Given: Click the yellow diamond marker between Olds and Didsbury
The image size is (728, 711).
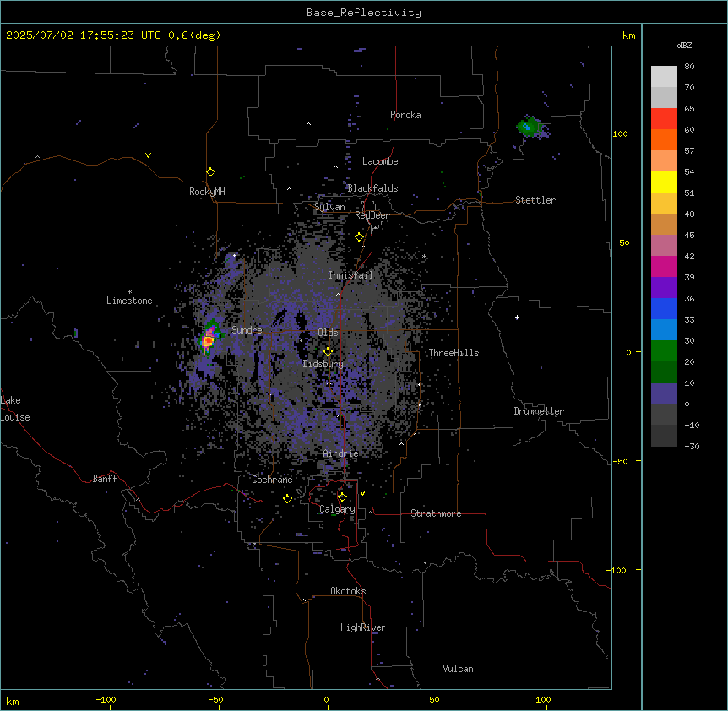Looking at the screenshot, I should (x=329, y=352).
